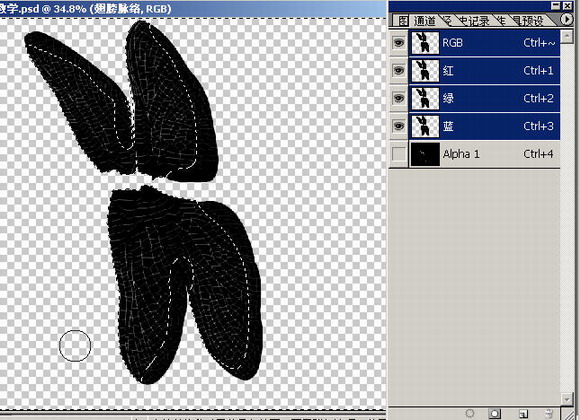Image resolution: width=580 pixels, height=420 pixels.
Task: Click the Alpha 1 channel thumbnail
Action: coord(425,154)
